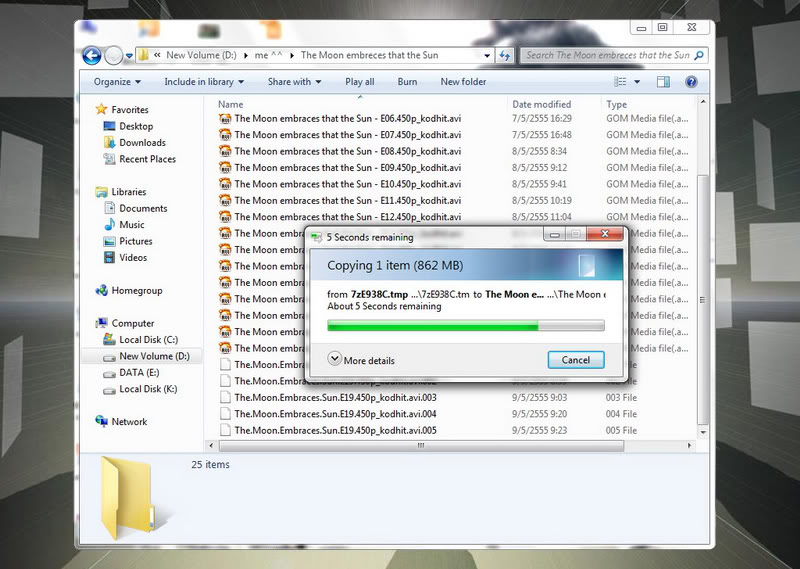
Task: Click the Help question mark icon
Action: click(691, 82)
